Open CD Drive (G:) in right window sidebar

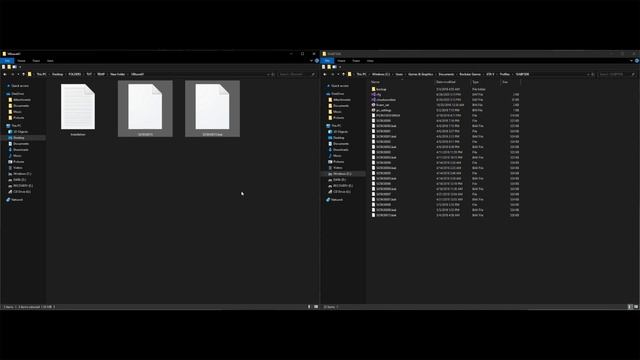click(339, 192)
